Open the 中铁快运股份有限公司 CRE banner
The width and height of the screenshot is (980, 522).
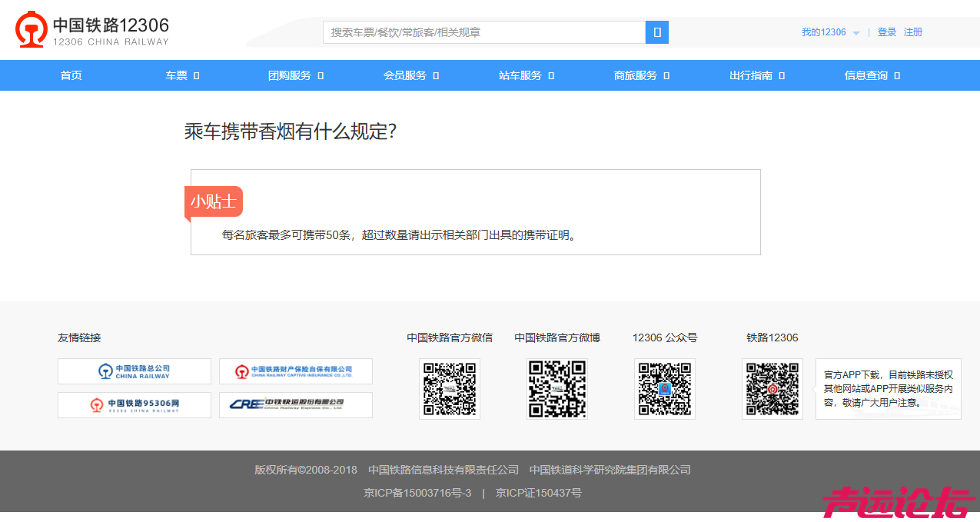296,405
